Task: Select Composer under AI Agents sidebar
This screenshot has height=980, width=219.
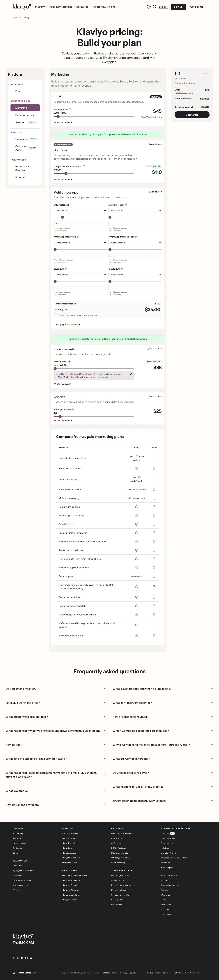Action: [x=21, y=139]
